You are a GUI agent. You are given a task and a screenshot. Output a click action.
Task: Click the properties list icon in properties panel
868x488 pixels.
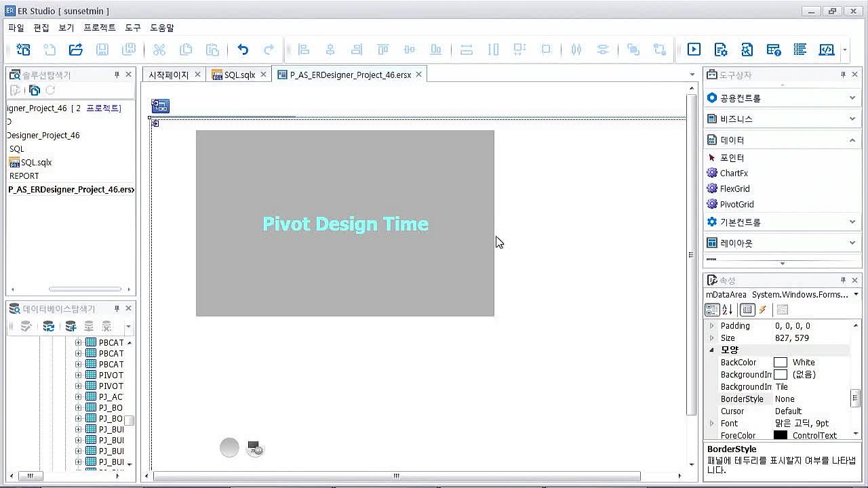coord(747,310)
